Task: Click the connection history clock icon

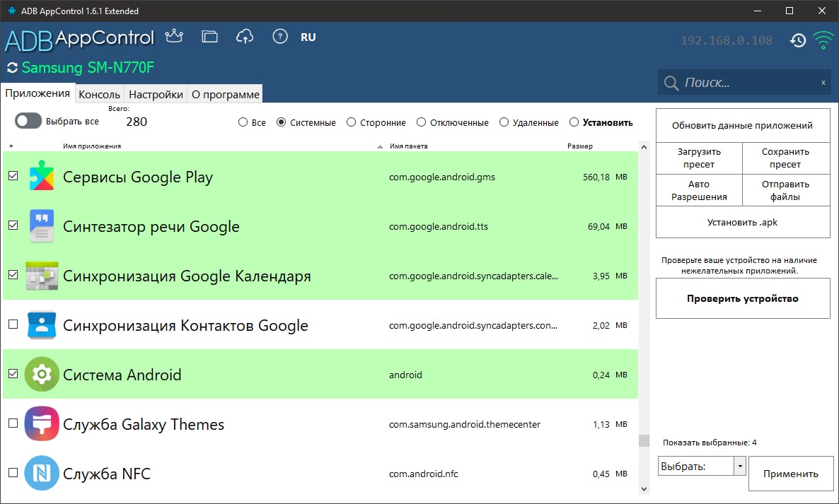Action: (798, 40)
